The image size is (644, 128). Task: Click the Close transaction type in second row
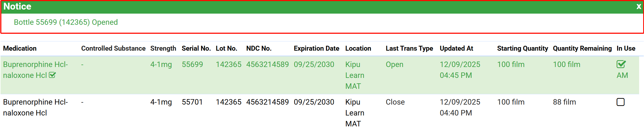click(x=395, y=102)
